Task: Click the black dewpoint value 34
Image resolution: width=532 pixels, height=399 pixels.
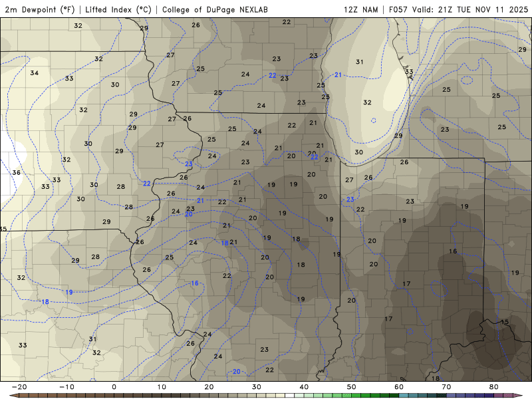Action: [35, 72]
